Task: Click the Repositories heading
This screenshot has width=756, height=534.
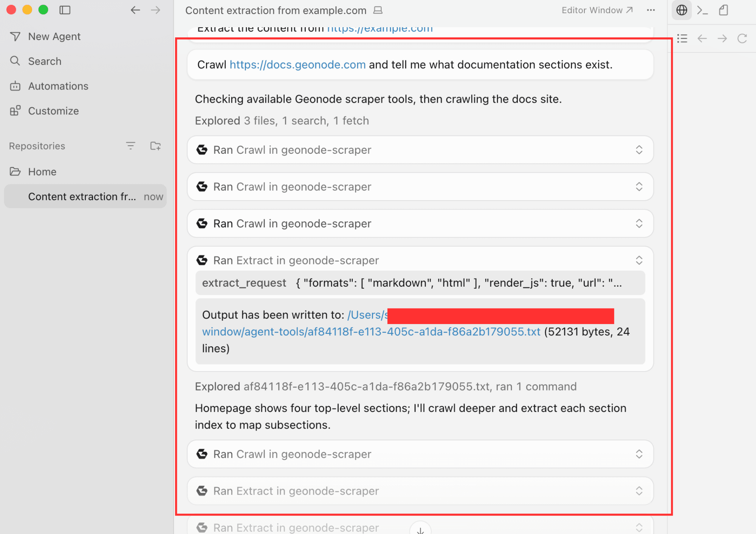Action: click(37, 146)
